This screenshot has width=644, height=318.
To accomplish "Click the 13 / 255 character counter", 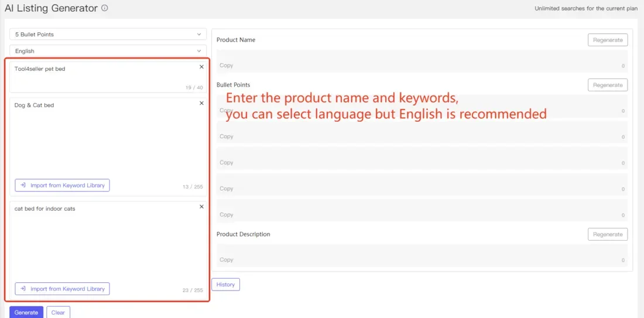I will click(x=193, y=187).
